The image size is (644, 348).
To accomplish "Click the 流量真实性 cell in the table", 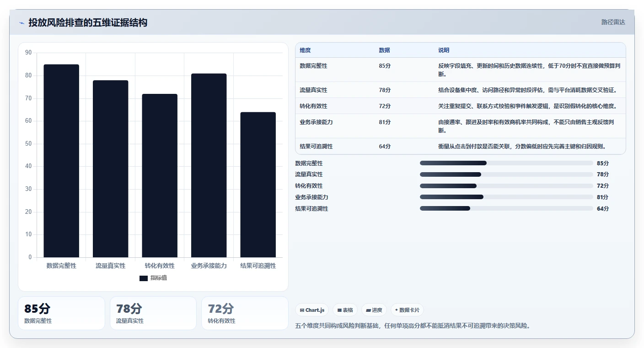I will pos(313,90).
